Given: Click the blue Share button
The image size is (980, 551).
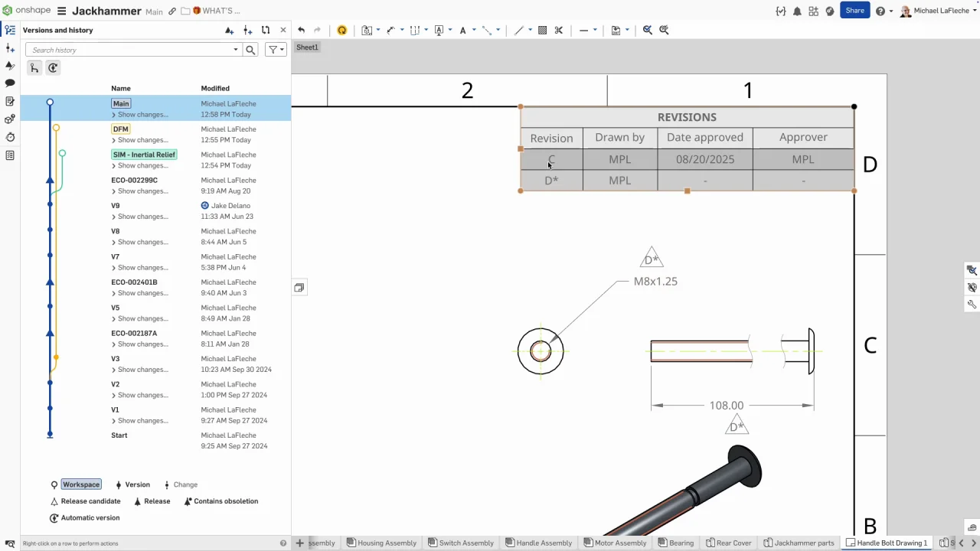Looking at the screenshot, I should point(854,11).
